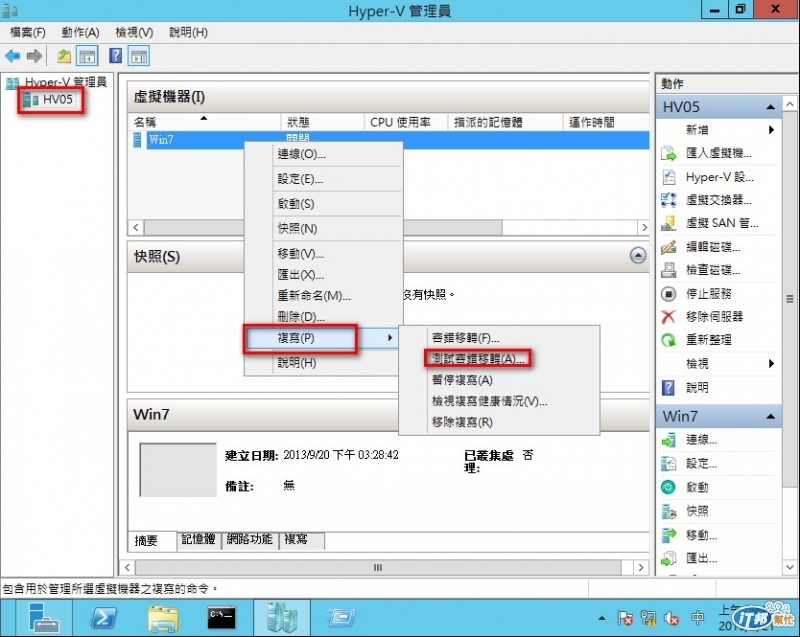Choose 連線(O) from context menu

pyautogui.click(x=322, y=154)
